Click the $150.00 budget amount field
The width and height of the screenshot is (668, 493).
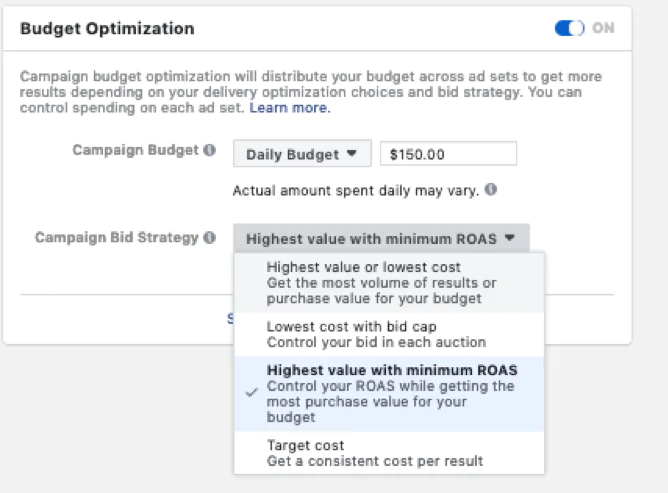(447, 153)
